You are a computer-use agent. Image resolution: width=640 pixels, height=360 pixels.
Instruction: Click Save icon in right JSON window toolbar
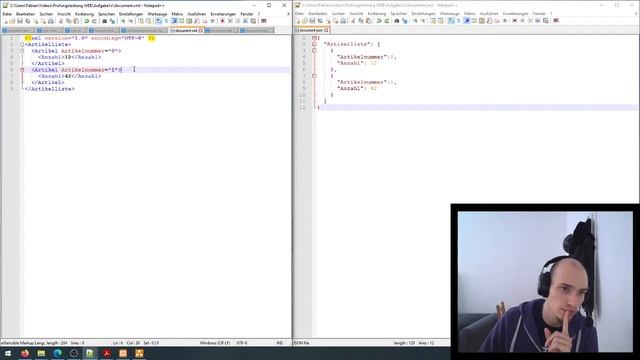tap(312, 21)
